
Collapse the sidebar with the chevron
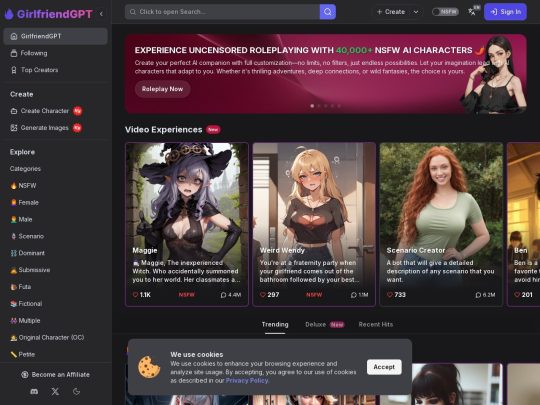101,14
